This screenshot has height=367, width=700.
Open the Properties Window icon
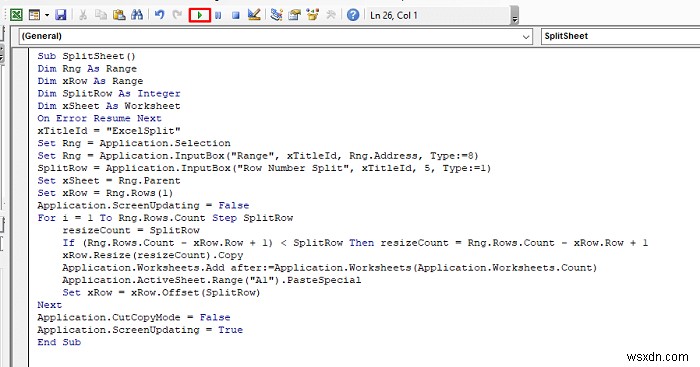coord(294,15)
